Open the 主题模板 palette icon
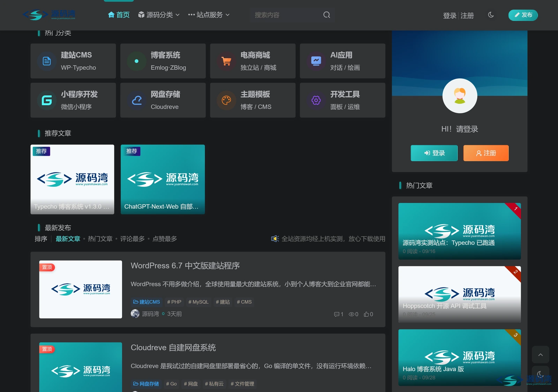Screen dimensions: 558x392 (226, 100)
